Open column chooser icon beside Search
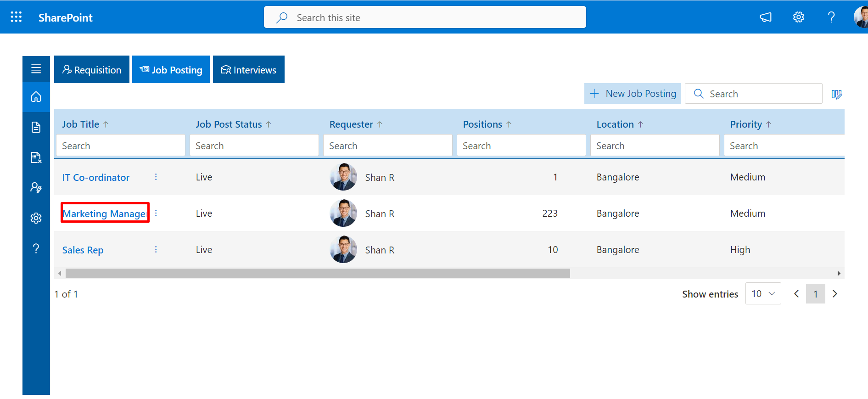868x399 pixels. click(x=836, y=94)
